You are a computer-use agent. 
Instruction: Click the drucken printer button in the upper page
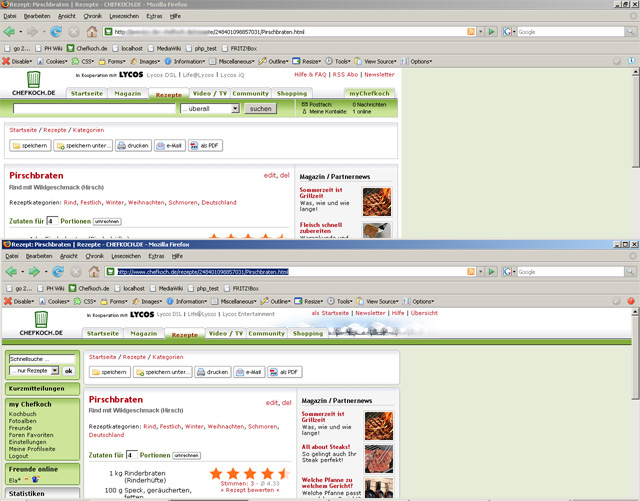pos(134,146)
